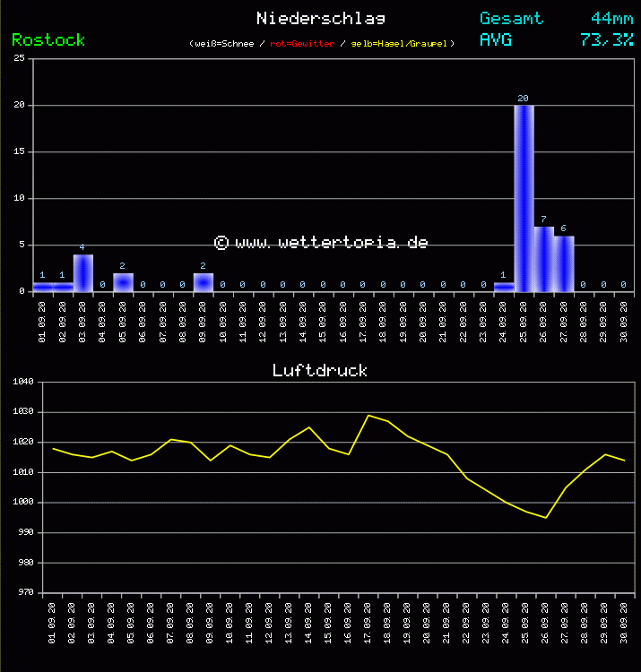
Task: Click the AVG label
Action: (496, 40)
